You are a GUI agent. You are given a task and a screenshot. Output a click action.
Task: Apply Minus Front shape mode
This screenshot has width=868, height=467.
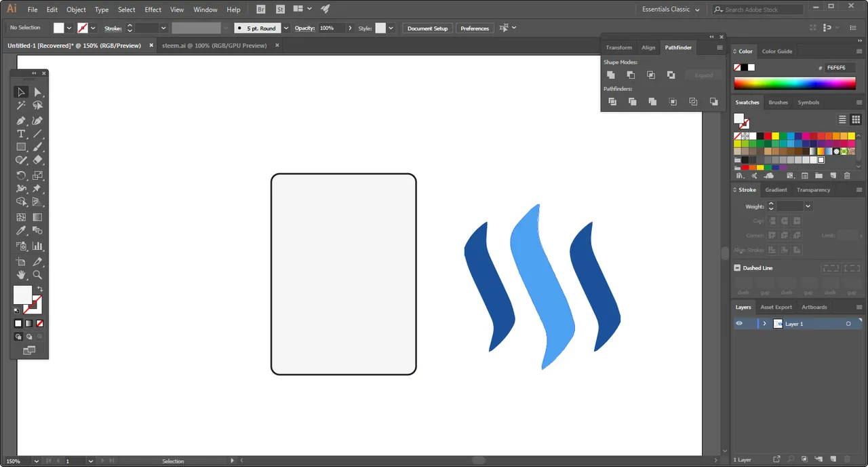[631, 75]
